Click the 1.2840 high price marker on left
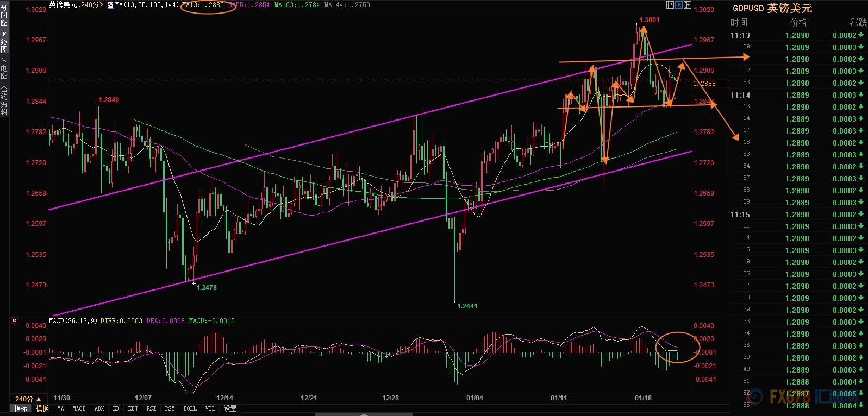The image size is (868, 416). (x=109, y=100)
